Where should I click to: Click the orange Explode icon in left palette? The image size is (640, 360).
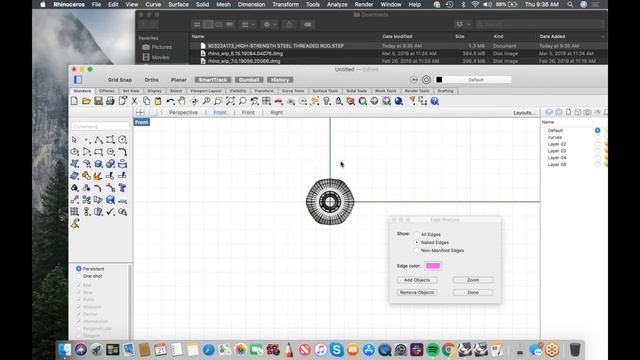[97, 176]
